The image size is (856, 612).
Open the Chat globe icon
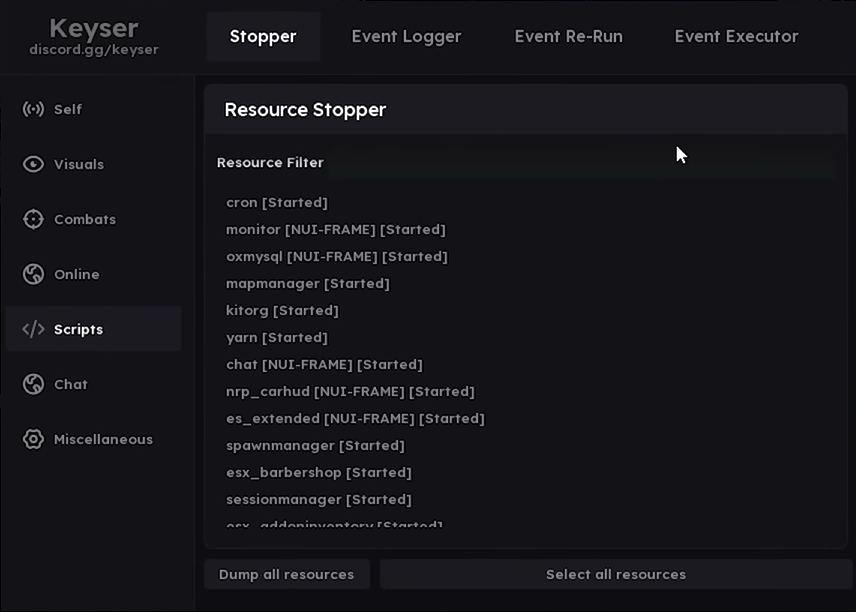pos(33,384)
